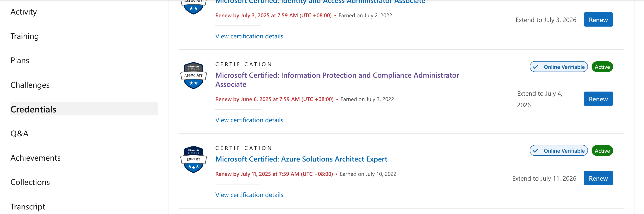This screenshot has height=214, width=644.
Task: Click 'Renew by July 11, 2025' deadline text
Action: click(x=274, y=174)
